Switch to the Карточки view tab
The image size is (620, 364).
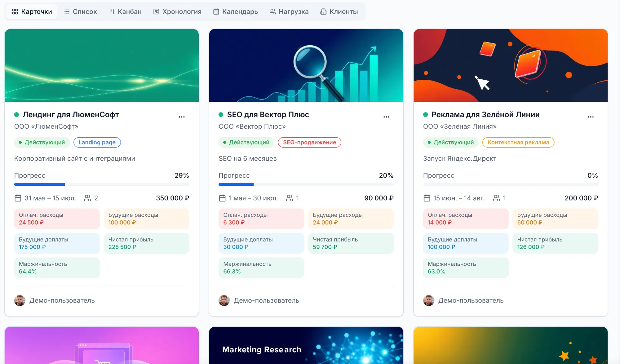click(x=32, y=12)
